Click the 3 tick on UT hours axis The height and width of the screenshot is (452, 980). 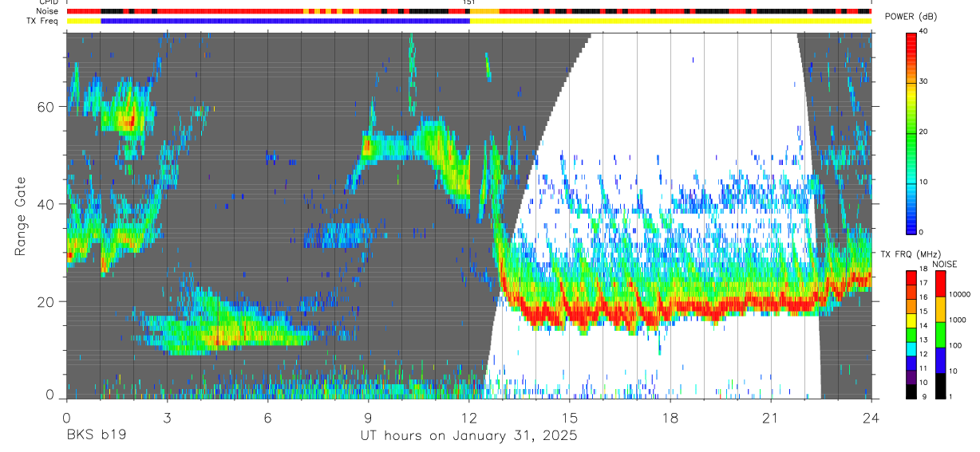[x=167, y=418]
